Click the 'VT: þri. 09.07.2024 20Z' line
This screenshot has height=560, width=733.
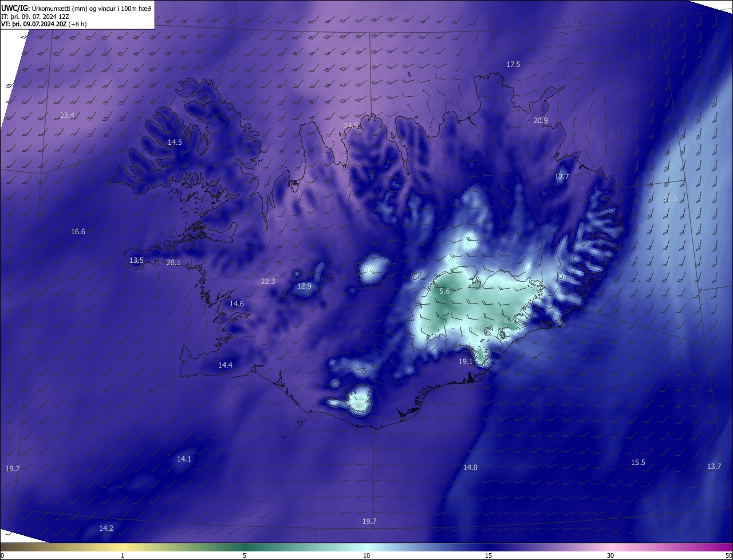(44, 25)
